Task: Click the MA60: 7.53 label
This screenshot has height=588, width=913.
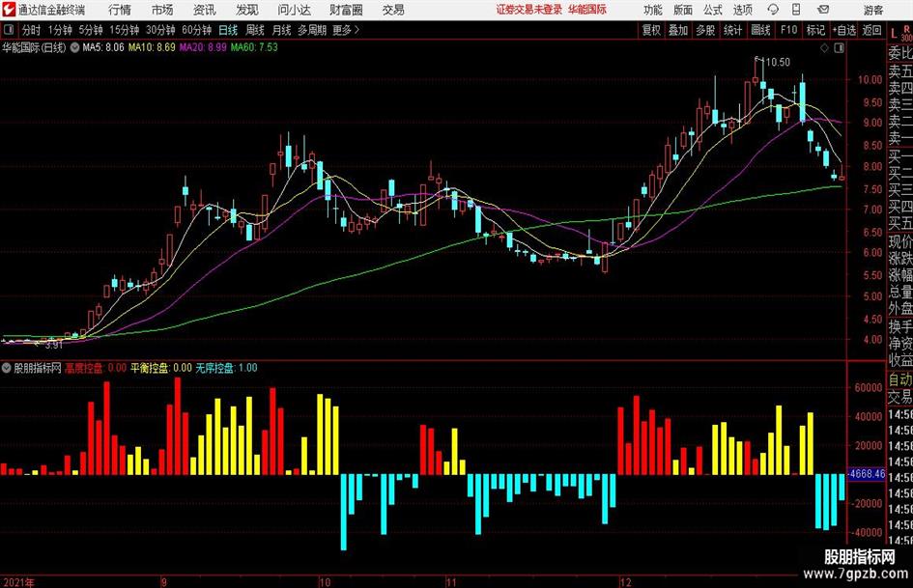Action: pos(254,47)
